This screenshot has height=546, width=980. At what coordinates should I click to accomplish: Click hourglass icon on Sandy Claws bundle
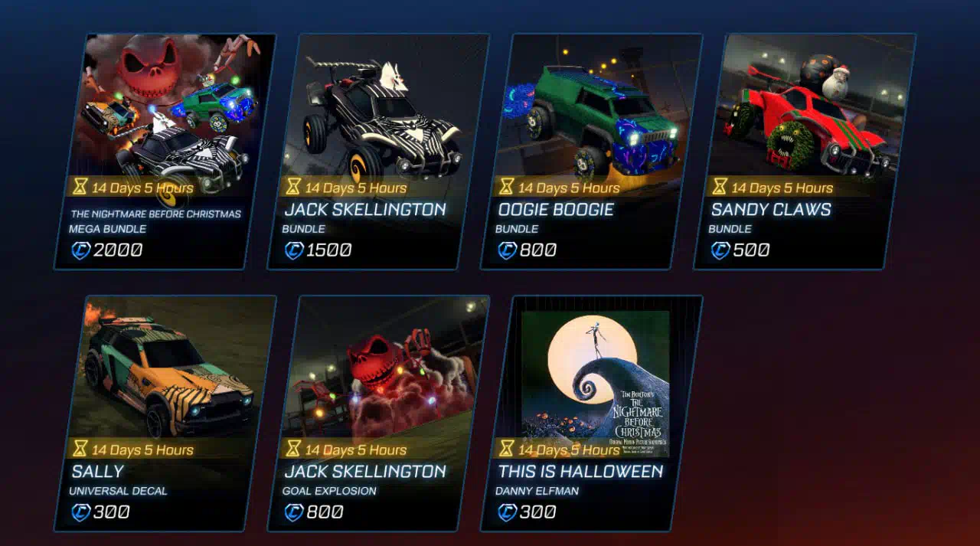coord(719,186)
